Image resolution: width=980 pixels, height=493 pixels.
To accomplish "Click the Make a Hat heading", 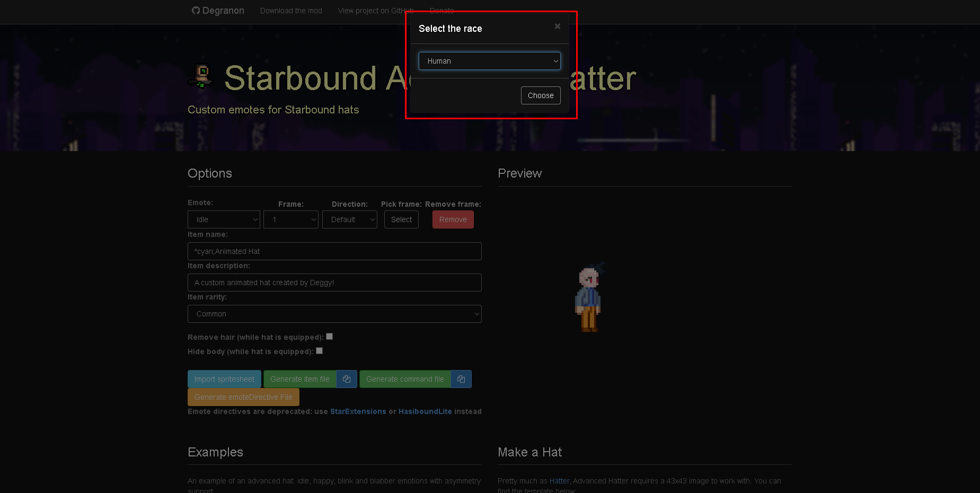I will (x=529, y=452).
